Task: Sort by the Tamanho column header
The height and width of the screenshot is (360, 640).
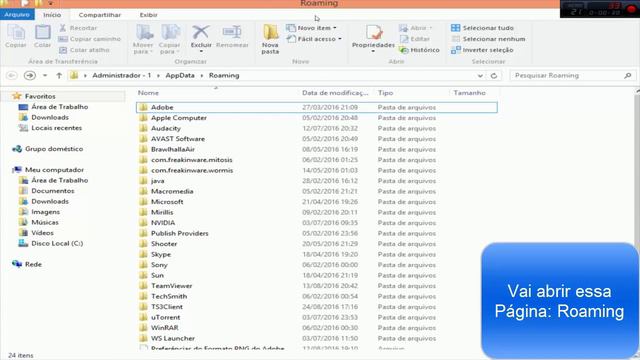Action: [469, 93]
